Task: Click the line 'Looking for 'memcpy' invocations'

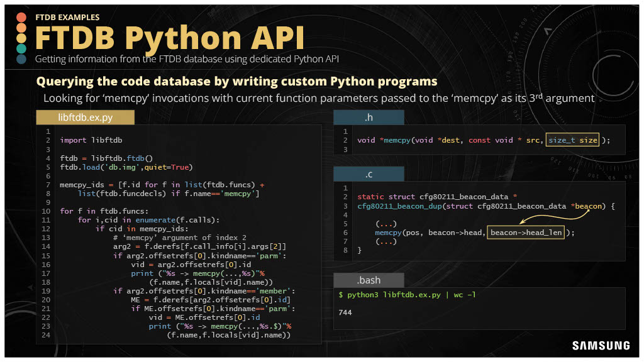Action: (319, 98)
